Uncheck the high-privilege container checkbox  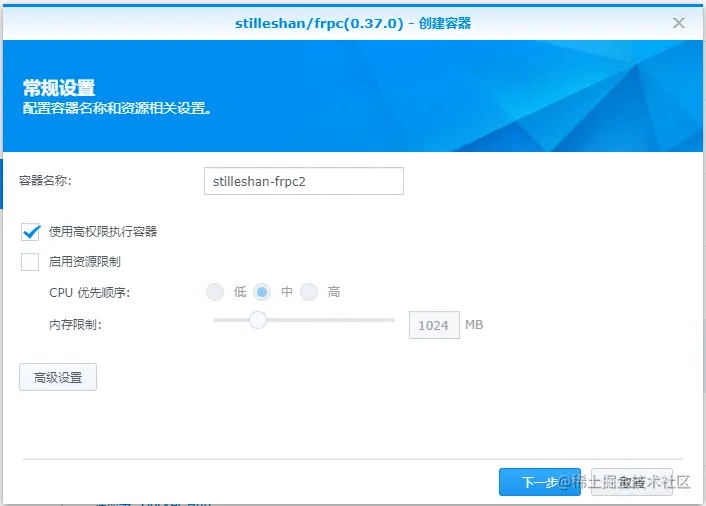tap(30, 232)
